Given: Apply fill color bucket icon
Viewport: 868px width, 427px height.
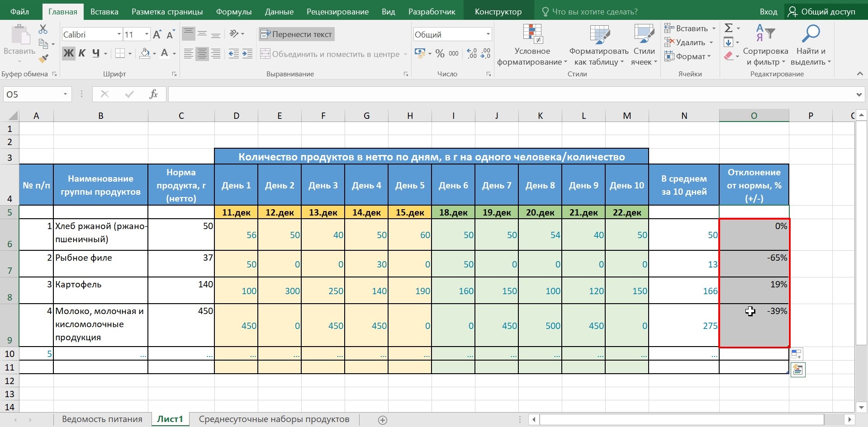Looking at the screenshot, I should [x=145, y=53].
